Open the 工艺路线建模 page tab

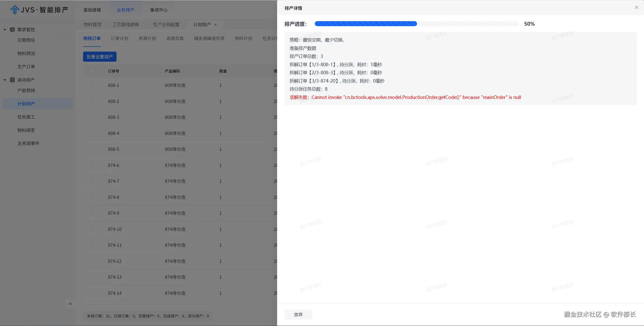coord(125,24)
